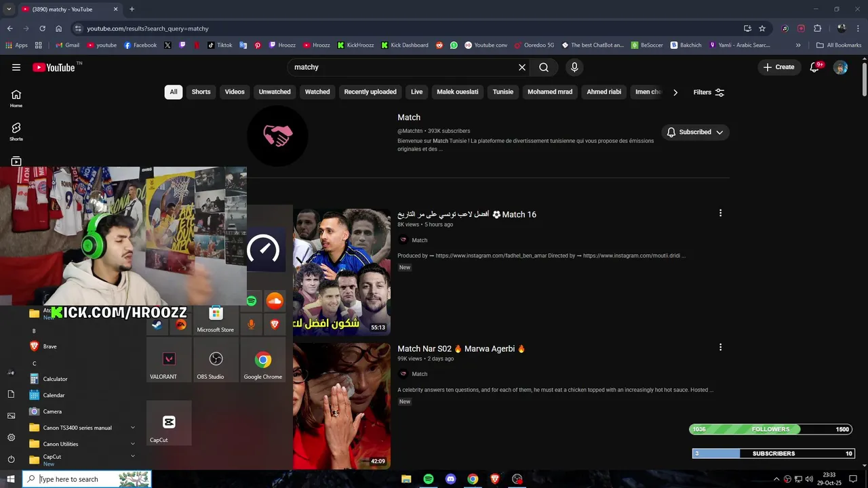This screenshot has width=868, height=488.
Task: Open File Explorer from the taskbar
Action: pyautogui.click(x=406, y=479)
